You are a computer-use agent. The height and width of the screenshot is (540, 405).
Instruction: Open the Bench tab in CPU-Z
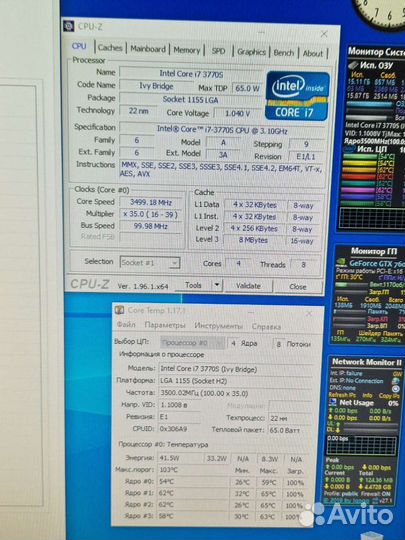283,53
